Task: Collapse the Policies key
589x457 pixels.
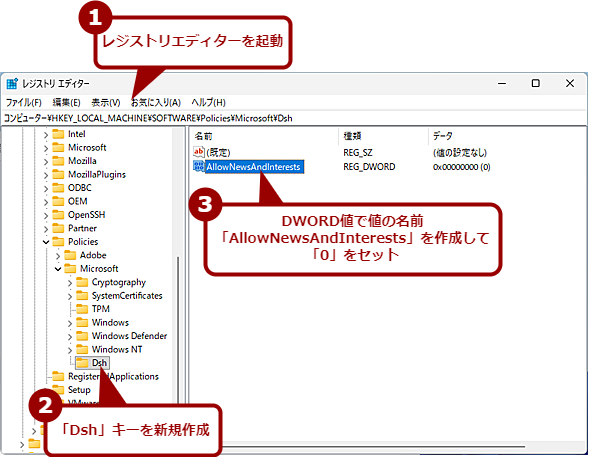Action: (x=46, y=242)
